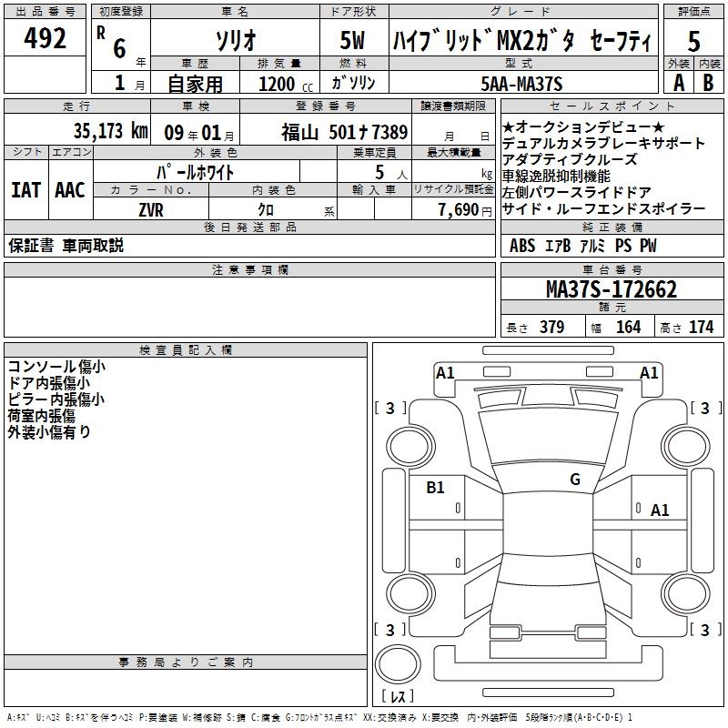Screen dimensions: 728x728
Task: Select the A1 marker beside right door
Action: (x=660, y=511)
